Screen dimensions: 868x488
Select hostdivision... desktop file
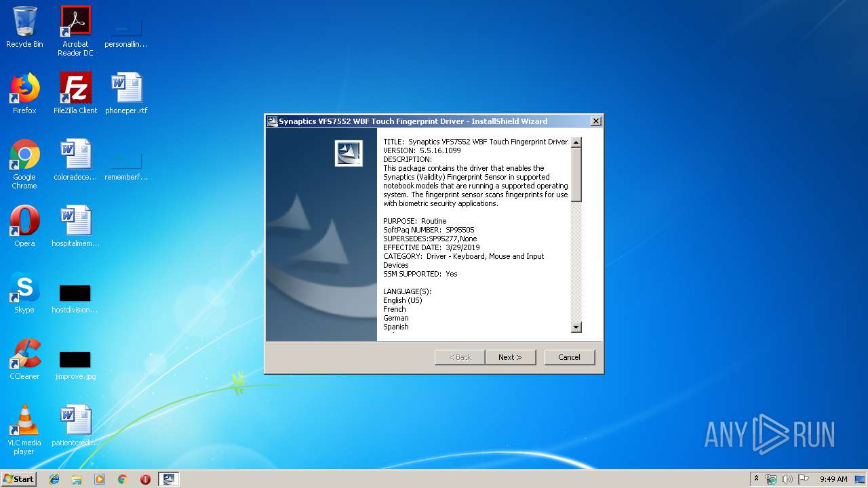(x=75, y=298)
